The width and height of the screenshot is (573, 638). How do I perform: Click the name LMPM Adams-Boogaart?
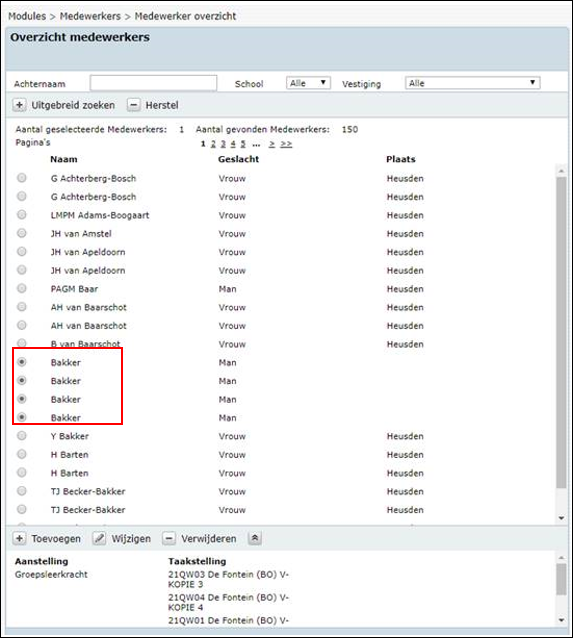click(100, 215)
